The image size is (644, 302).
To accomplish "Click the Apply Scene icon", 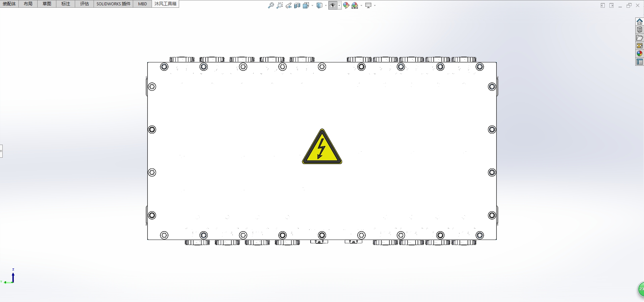I will tap(355, 5).
